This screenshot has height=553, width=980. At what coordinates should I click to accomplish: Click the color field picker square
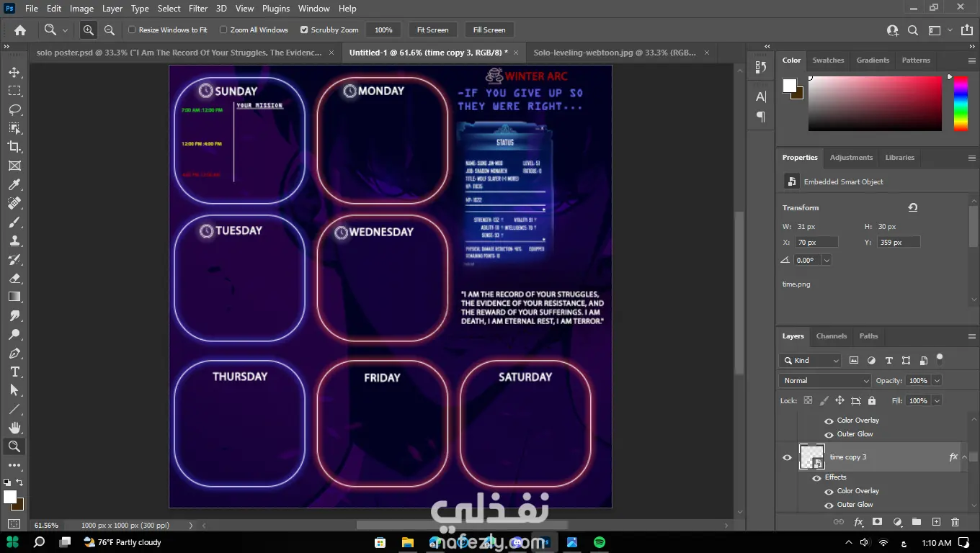[875, 103]
